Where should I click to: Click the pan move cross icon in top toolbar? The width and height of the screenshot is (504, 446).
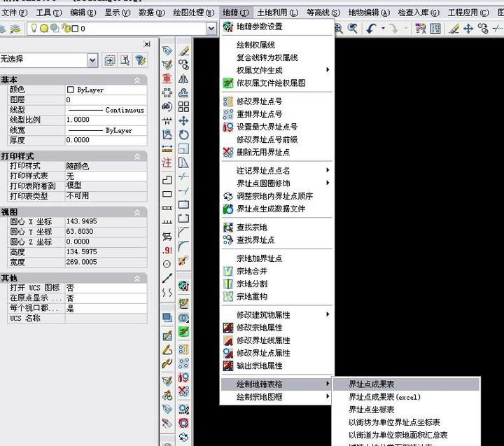point(468,29)
